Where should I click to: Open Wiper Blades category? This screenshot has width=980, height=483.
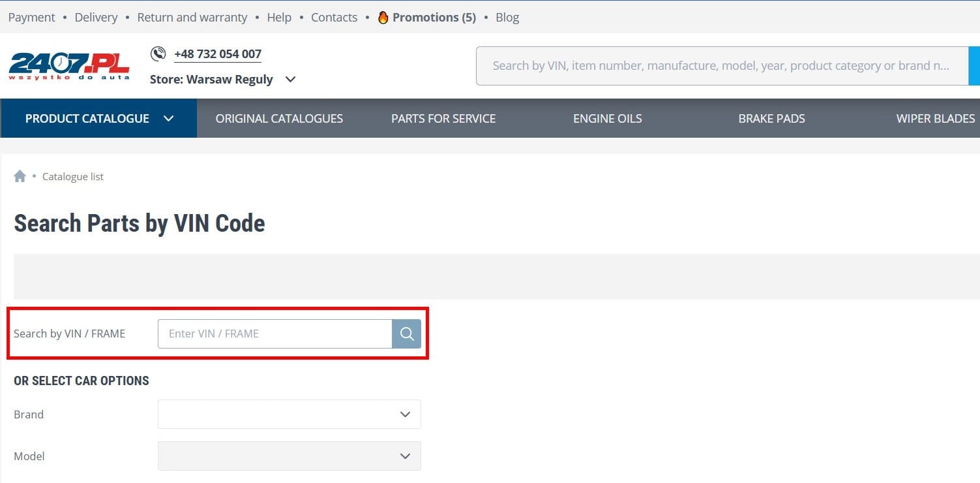936,118
